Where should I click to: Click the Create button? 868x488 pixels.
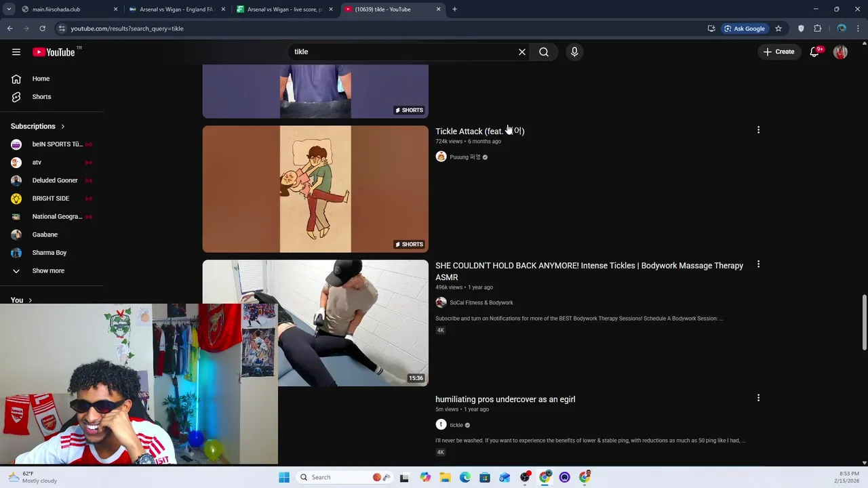coord(778,52)
